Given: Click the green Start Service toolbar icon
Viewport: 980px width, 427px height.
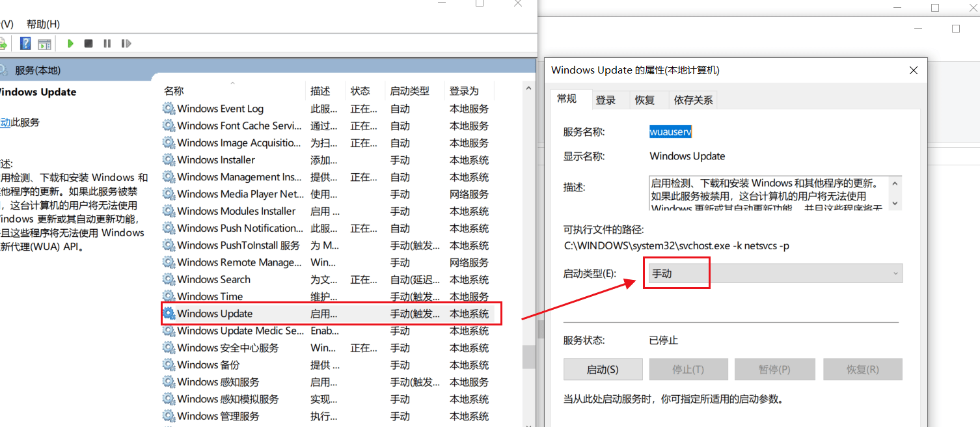Looking at the screenshot, I should [70, 44].
